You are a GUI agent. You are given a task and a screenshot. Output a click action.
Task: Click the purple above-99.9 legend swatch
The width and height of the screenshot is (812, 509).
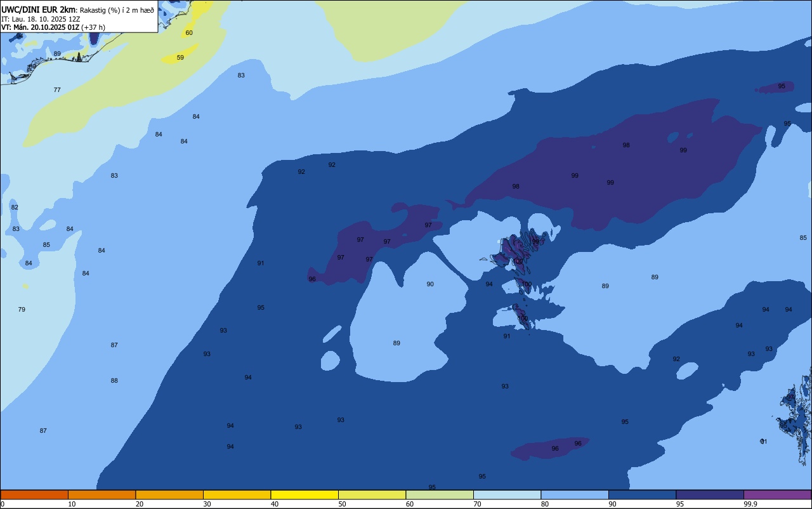pyautogui.click(x=778, y=494)
